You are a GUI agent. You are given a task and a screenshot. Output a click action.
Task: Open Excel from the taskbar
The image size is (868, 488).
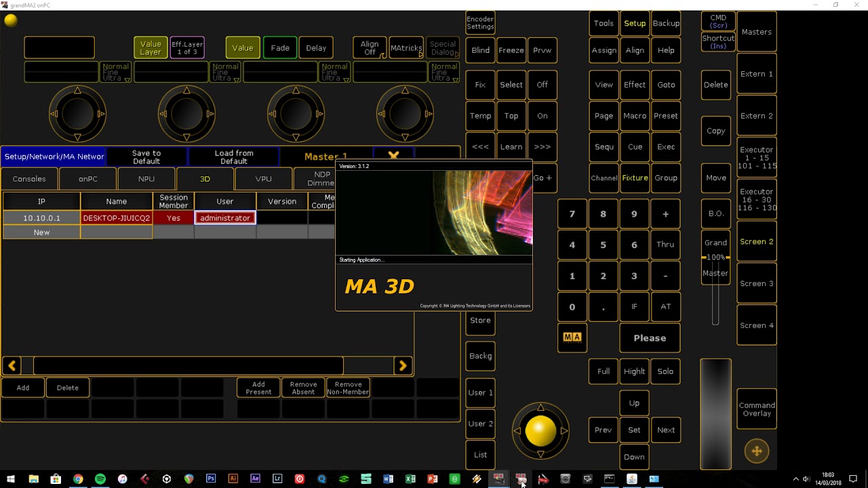410,479
